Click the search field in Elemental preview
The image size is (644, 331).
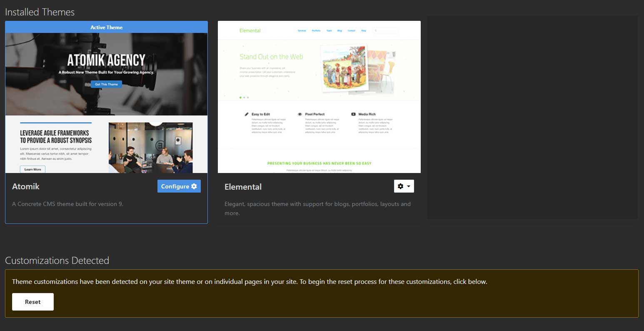click(x=385, y=30)
